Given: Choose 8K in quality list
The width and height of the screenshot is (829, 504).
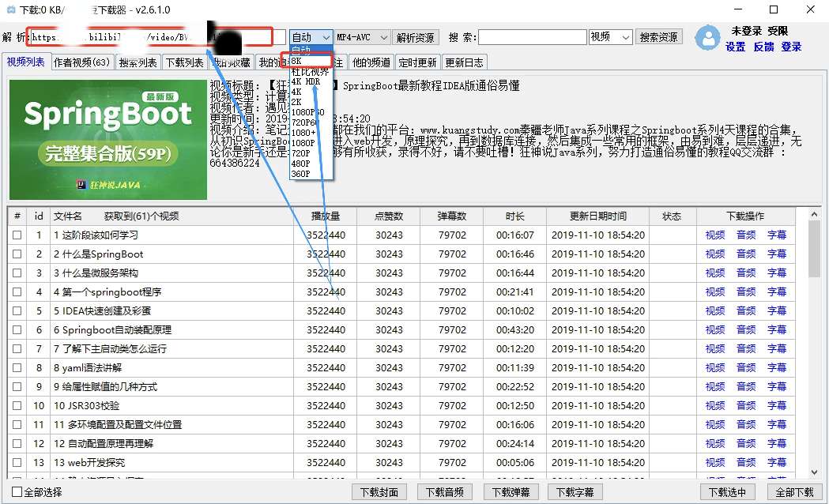Looking at the screenshot, I should [x=311, y=61].
